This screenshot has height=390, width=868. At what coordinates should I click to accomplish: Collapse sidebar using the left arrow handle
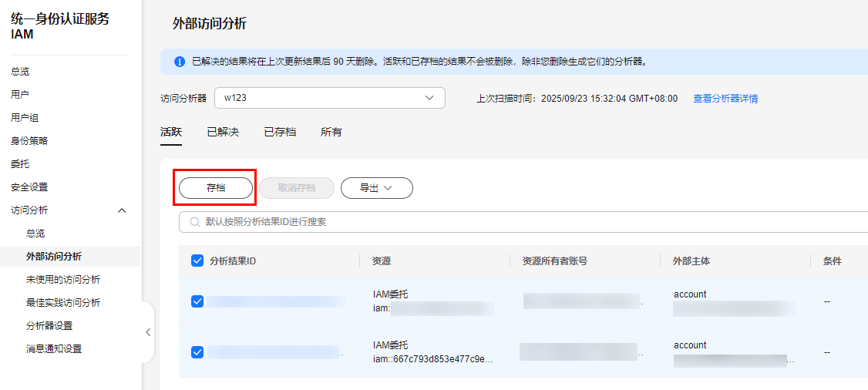point(148,332)
